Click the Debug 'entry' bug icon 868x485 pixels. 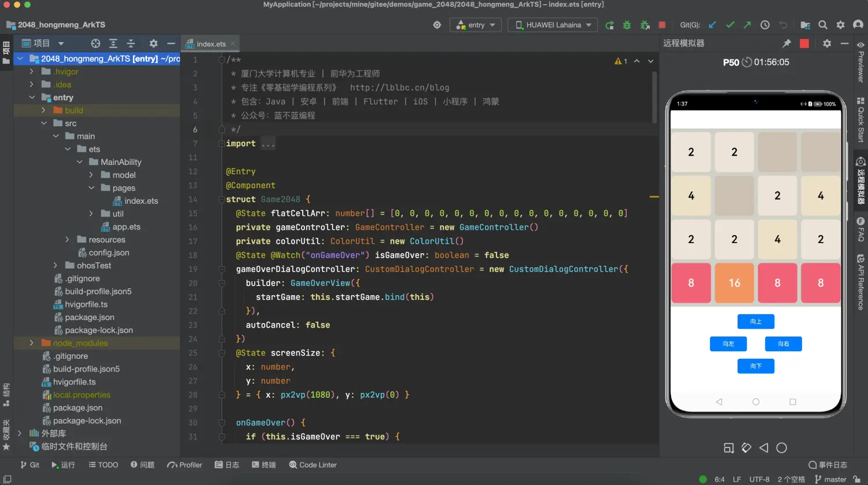[x=627, y=25]
